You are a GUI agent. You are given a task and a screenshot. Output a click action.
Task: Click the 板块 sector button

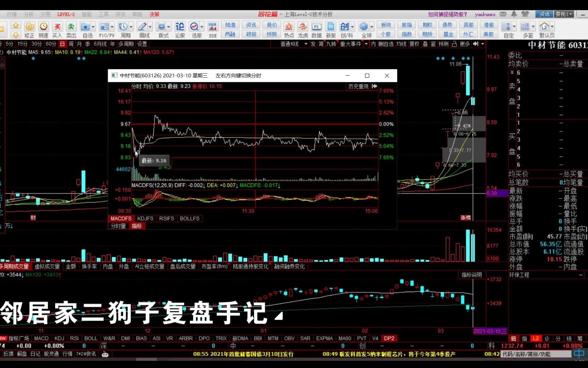(x=386, y=25)
